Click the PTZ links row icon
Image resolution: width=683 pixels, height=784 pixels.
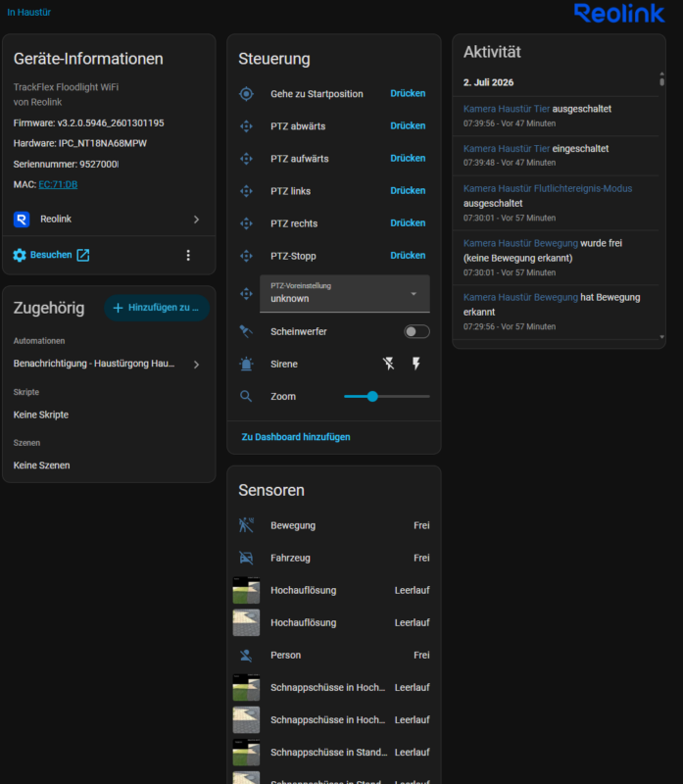(x=246, y=191)
